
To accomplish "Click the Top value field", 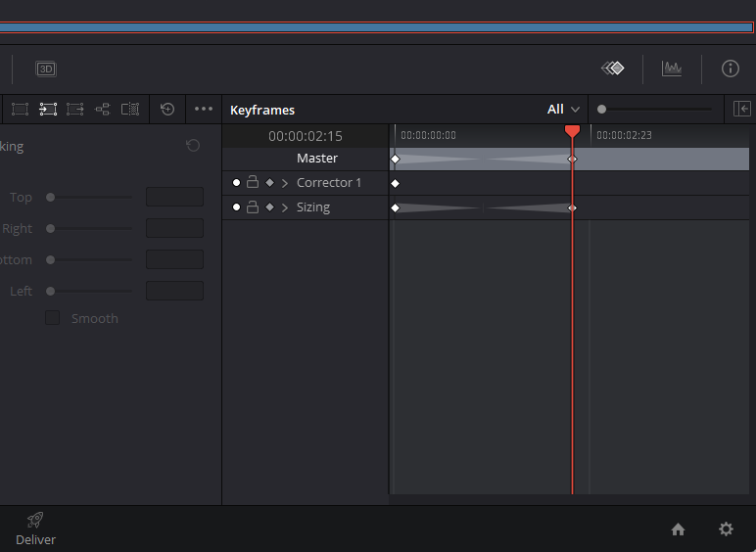I will point(174,197).
